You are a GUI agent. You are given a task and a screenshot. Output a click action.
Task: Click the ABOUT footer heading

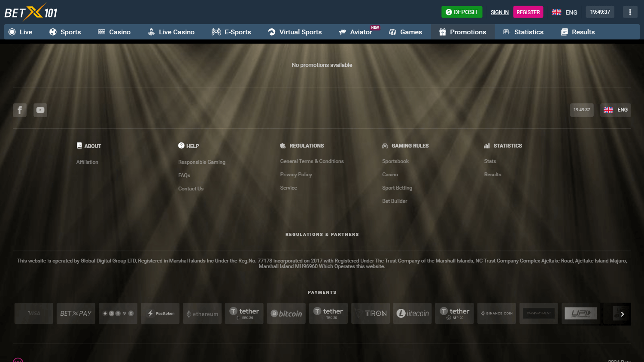pyautogui.click(x=89, y=146)
